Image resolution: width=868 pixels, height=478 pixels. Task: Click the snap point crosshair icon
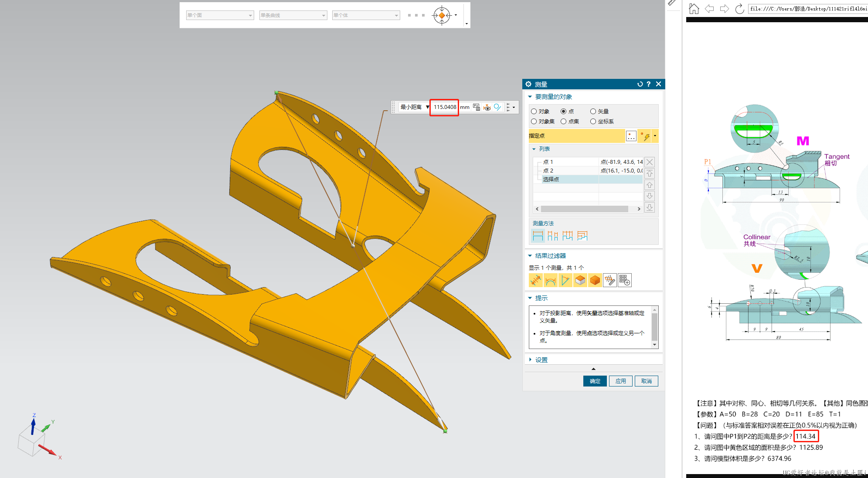442,15
